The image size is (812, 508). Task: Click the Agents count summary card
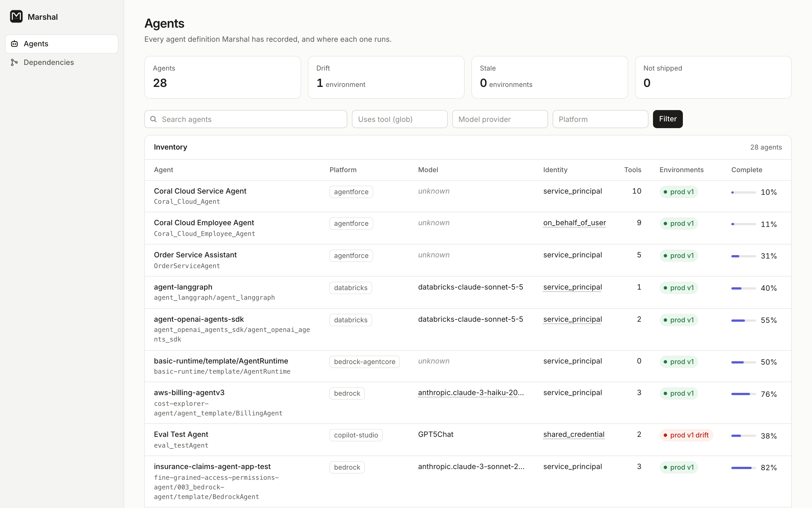click(x=222, y=77)
